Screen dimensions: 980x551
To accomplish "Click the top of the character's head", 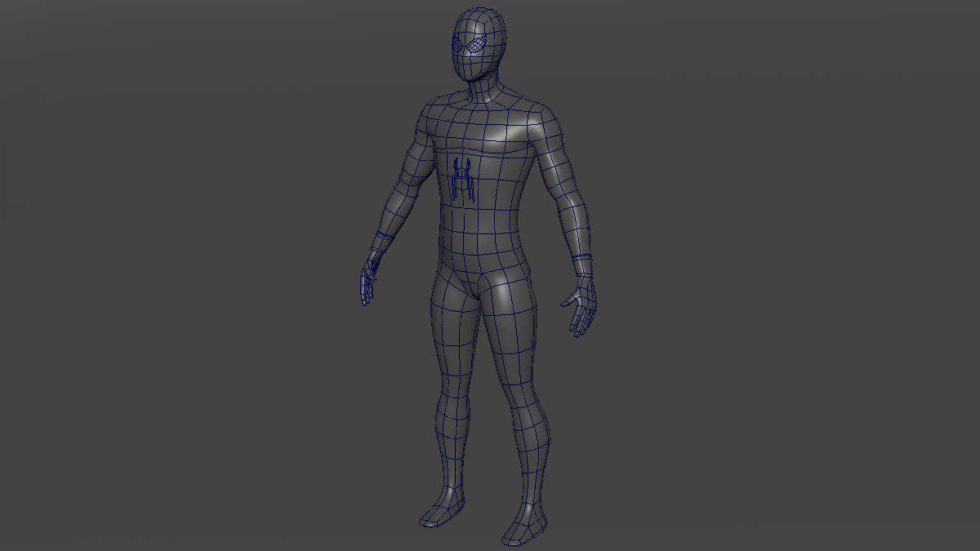I will point(478,15).
